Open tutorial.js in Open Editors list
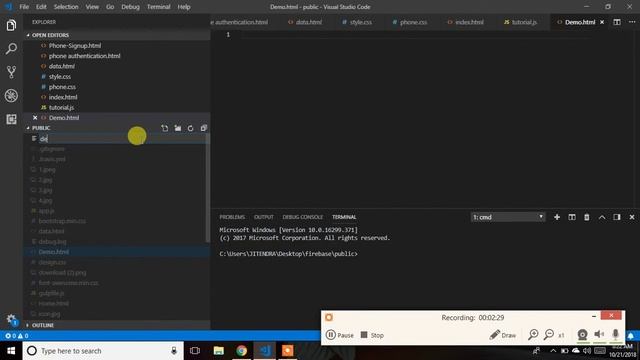Image resolution: width=640 pixels, height=360 pixels. pyautogui.click(x=61, y=107)
